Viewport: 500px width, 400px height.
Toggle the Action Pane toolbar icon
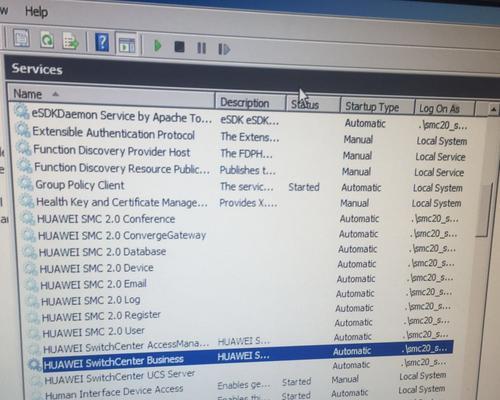coord(127,44)
